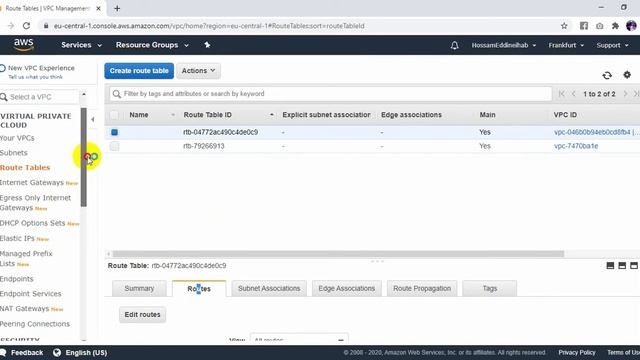Open the camera extension icon
Image resolution: width=640 pixels, height=360 pixels.
click(x=600, y=26)
